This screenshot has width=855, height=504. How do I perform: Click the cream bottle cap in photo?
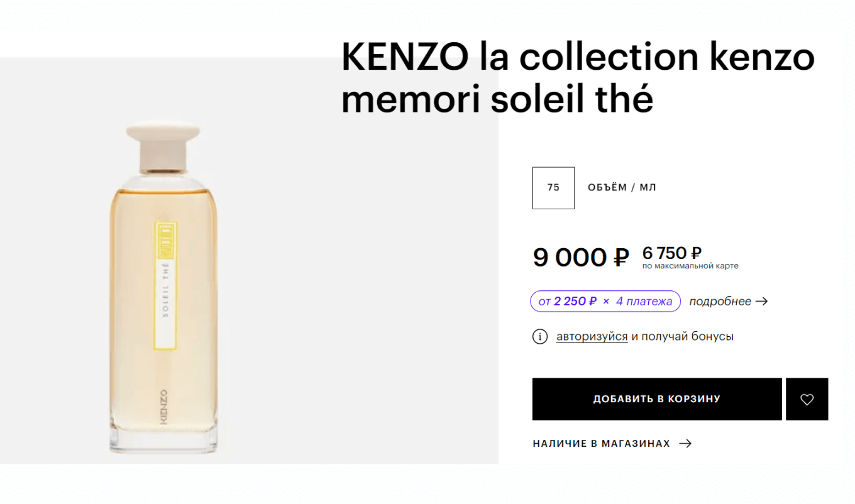pyautogui.click(x=163, y=145)
